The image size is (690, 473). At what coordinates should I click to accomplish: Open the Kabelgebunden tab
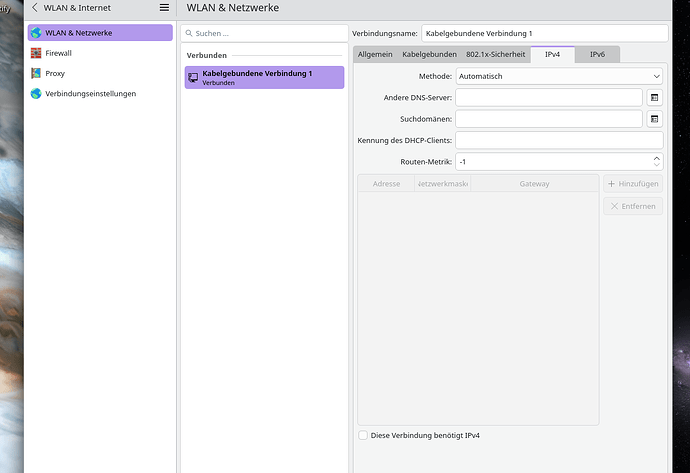(x=429, y=54)
